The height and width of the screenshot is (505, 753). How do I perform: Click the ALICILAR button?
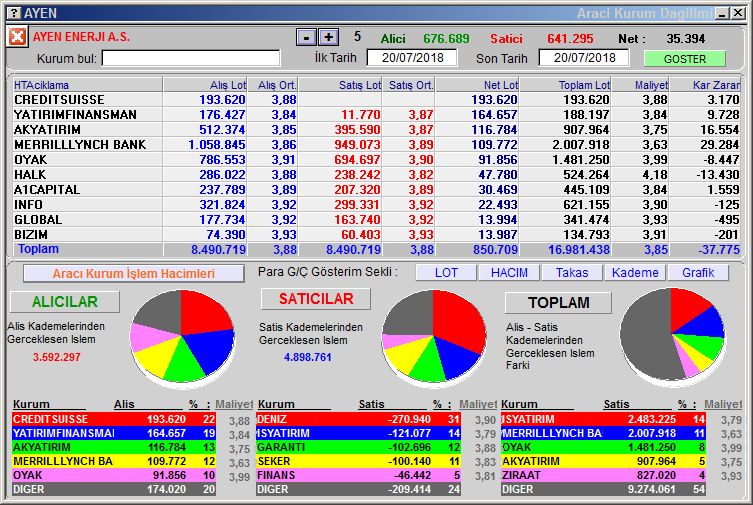[65, 302]
